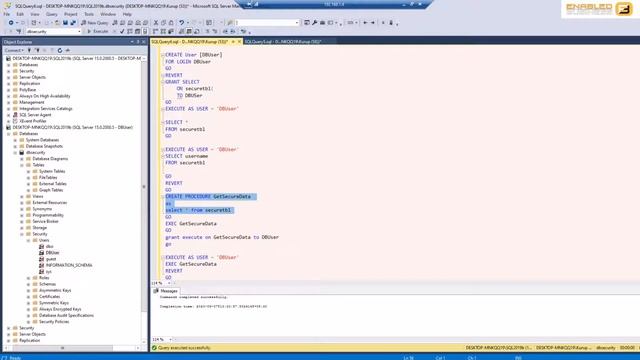Collapse the CREATE User code outline
This screenshot has height=360, width=640.
(x=162, y=55)
